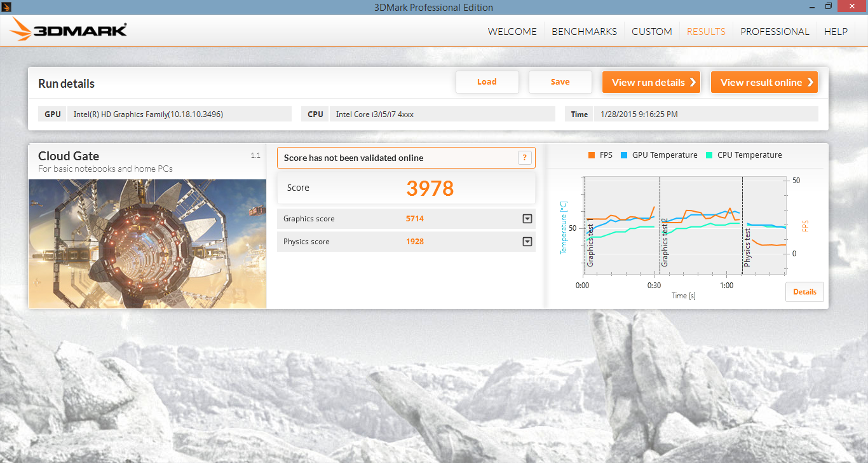
Task: Click the Physics score value 1928
Action: coord(415,242)
